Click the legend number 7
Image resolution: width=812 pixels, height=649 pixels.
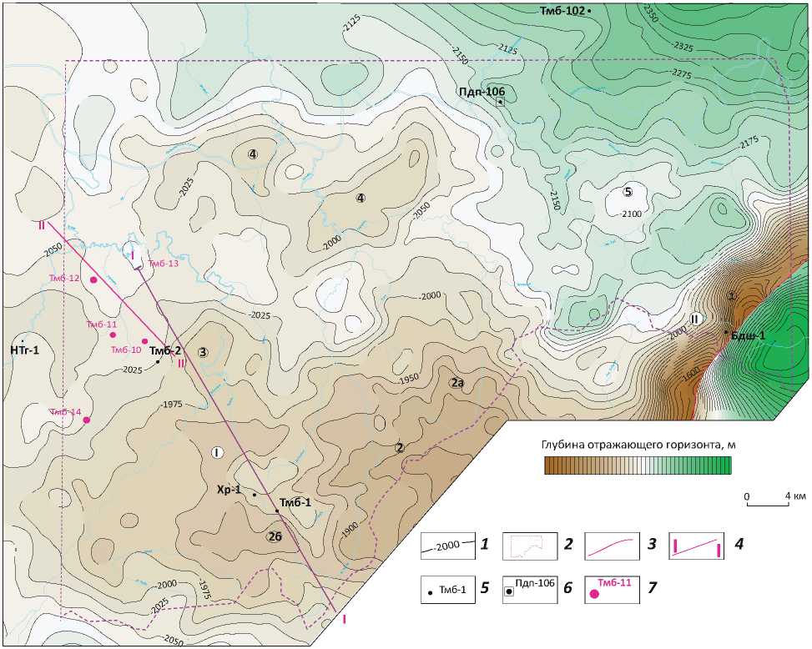click(x=652, y=587)
